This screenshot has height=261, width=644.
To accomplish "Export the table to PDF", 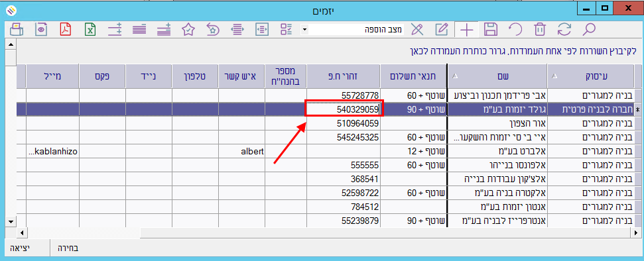I will pos(66,30).
